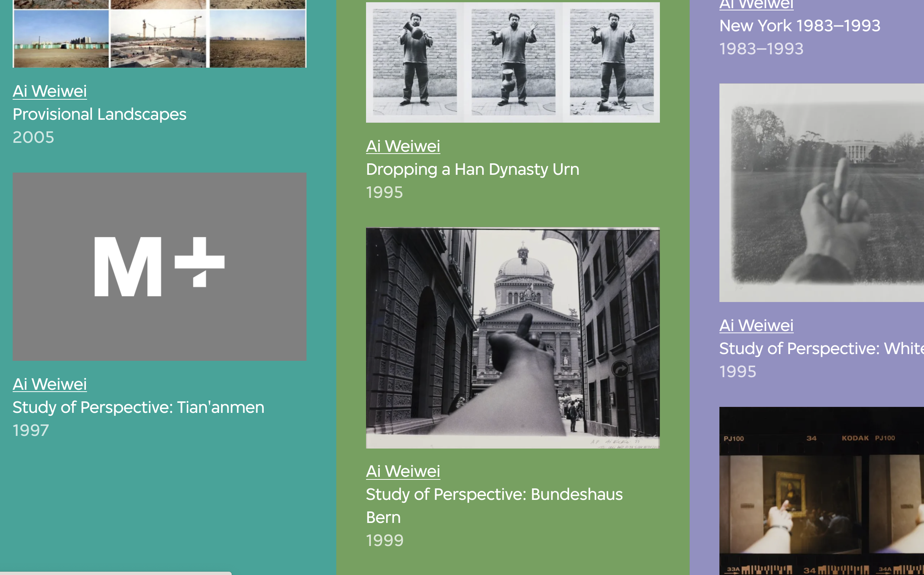Viewport: 924px width, 575px height.
Task: Select the New York 1983–1993 title
Action: [x=800, y=26]
